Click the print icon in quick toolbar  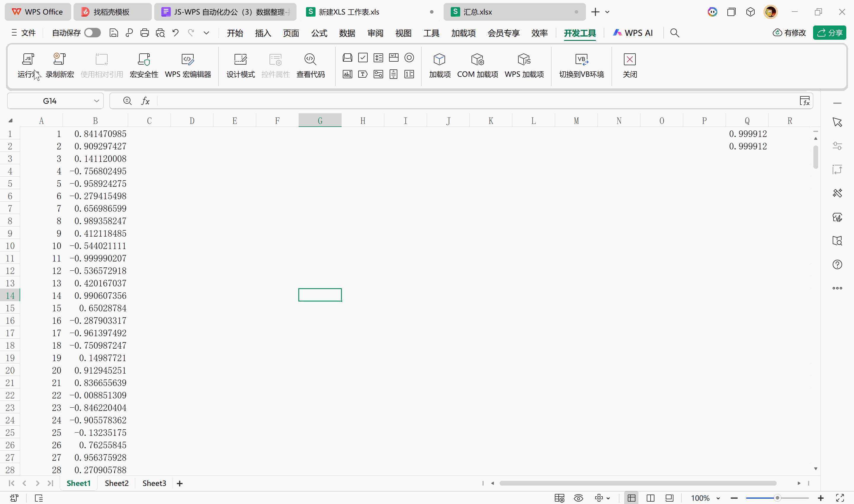144,33
